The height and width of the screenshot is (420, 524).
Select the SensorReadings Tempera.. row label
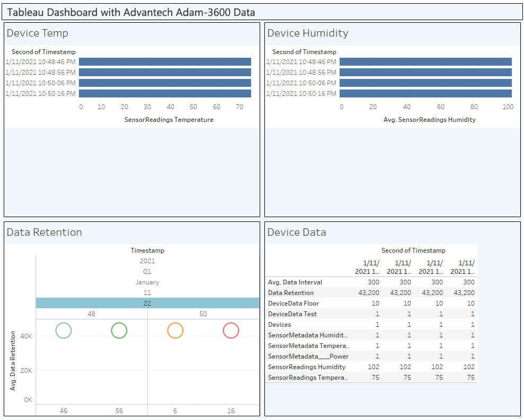308,378
